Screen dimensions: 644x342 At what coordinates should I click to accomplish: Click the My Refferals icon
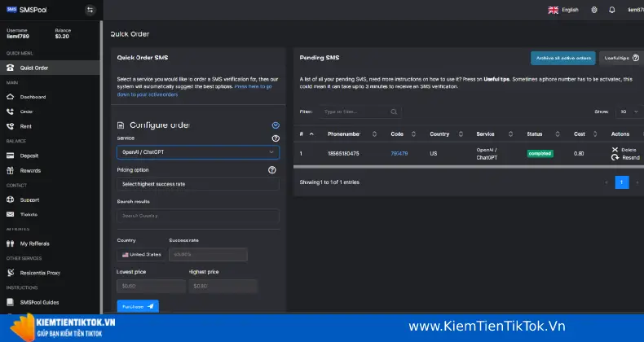pos(11,243)
